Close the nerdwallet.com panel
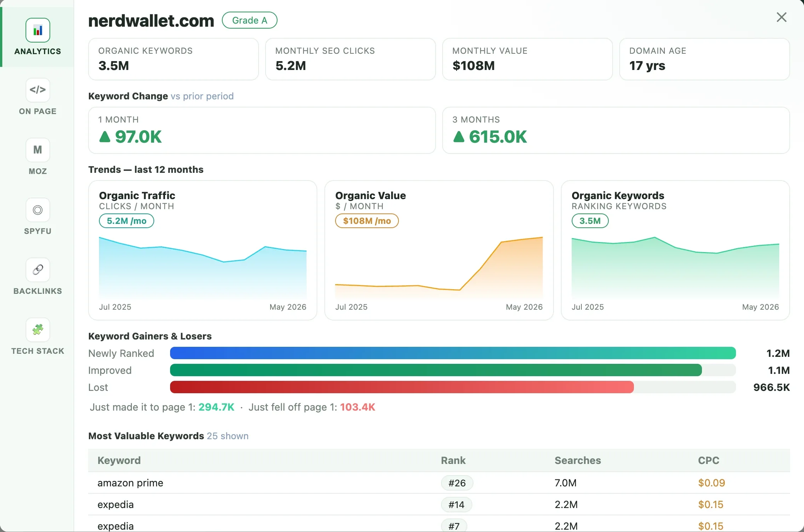804x532 pixels. coord(782,17)
